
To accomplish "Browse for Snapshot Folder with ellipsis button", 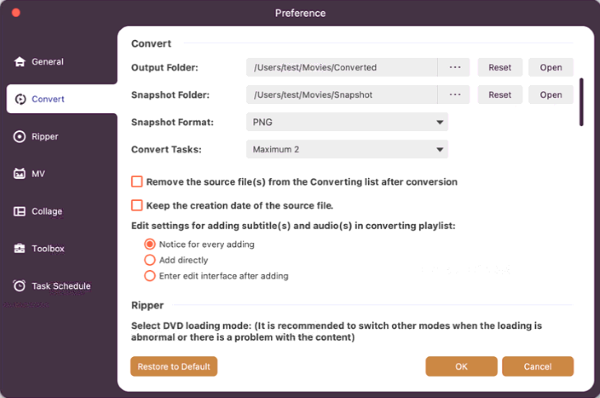I will (x=455, y=95).
